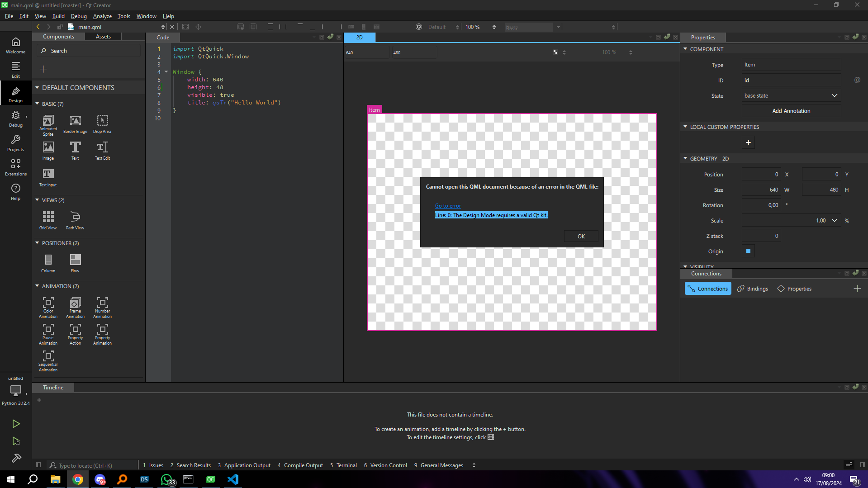Open the Issues output pane
Image resolution: width=868 pixels, height=488 pixels.
click(153, 465)
